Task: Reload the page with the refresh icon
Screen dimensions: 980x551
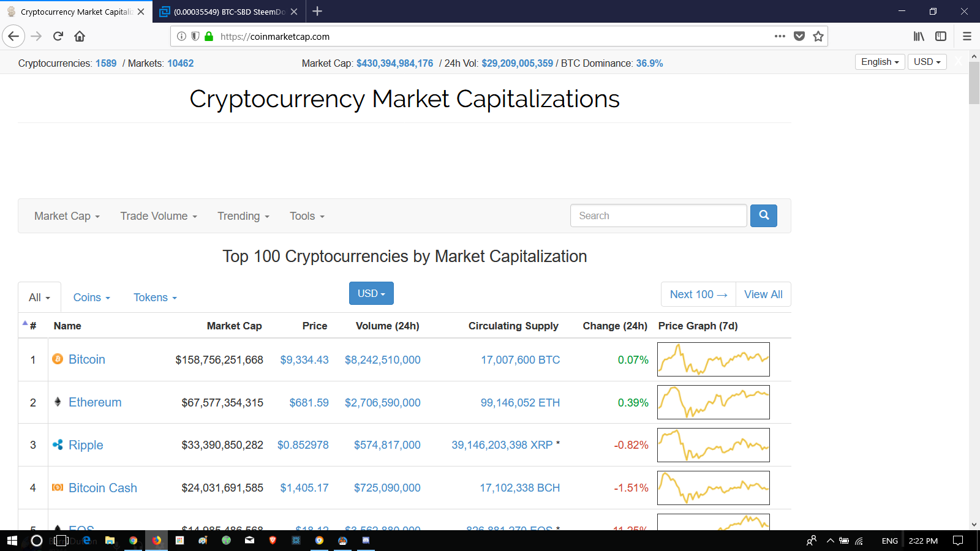Action: tap(58, 36)
